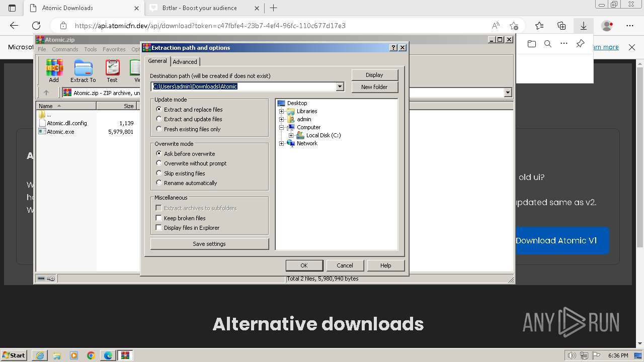Enable Display files in Explorer checkbox

click(x=159, y=228)
